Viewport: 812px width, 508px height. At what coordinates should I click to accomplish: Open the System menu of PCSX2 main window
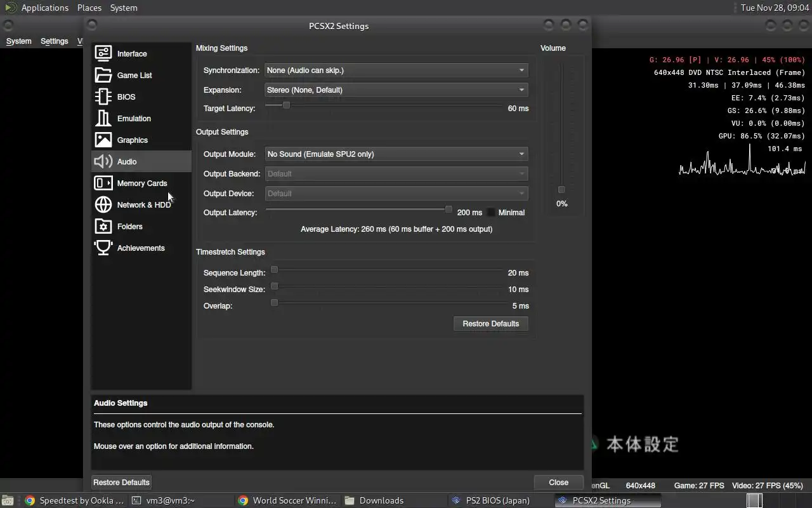click(x=18, y=41)
